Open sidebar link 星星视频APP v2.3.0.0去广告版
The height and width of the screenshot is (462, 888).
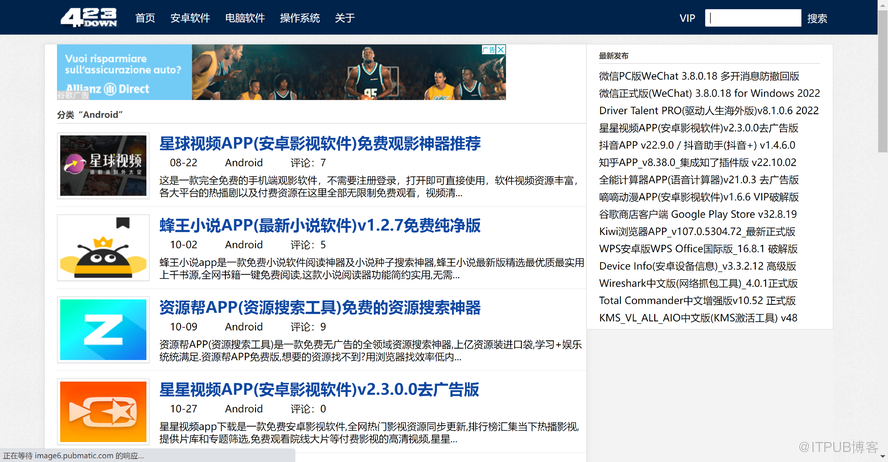[x=699, y=128]
